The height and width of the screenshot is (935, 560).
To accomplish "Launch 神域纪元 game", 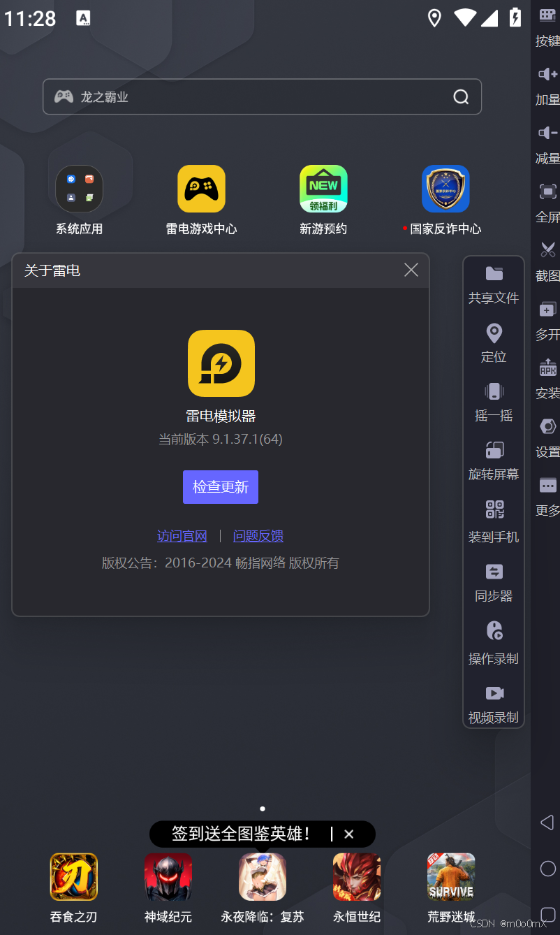I will 168,877.
